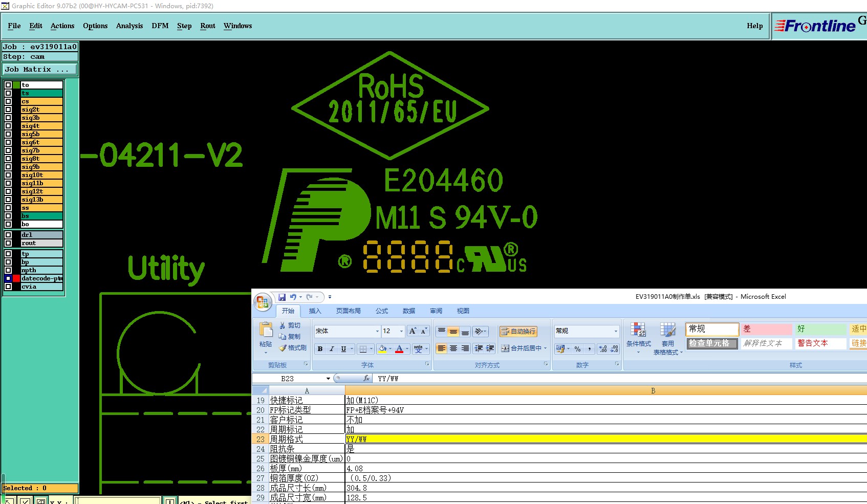Screen dimensions: 867x504
Task: Decrease decimal places
Action: [x=614, y=349]
